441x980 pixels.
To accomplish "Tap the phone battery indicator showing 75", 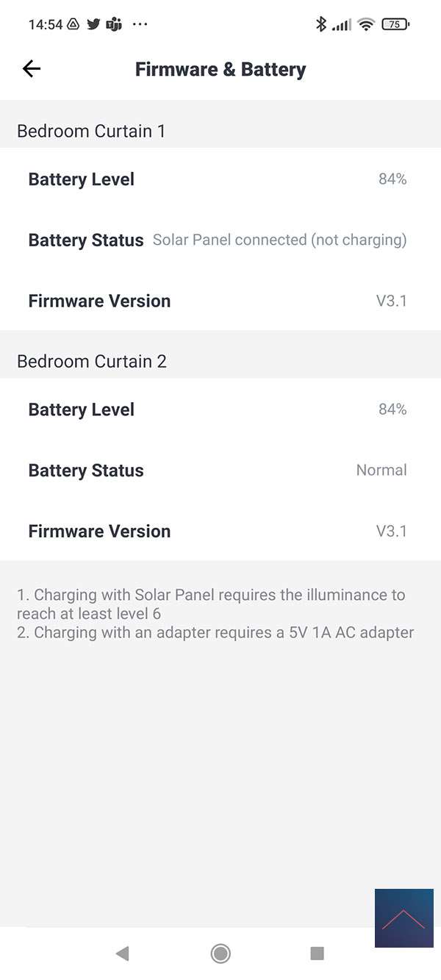I will click(395, 24).
